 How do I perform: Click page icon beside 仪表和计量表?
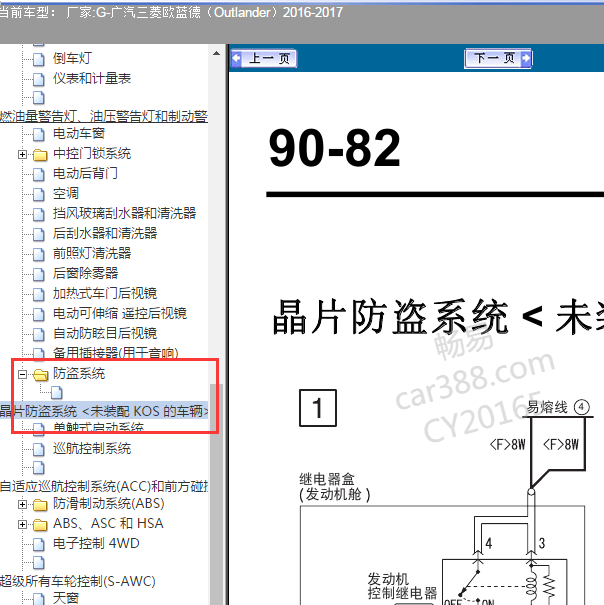point(39,79)
